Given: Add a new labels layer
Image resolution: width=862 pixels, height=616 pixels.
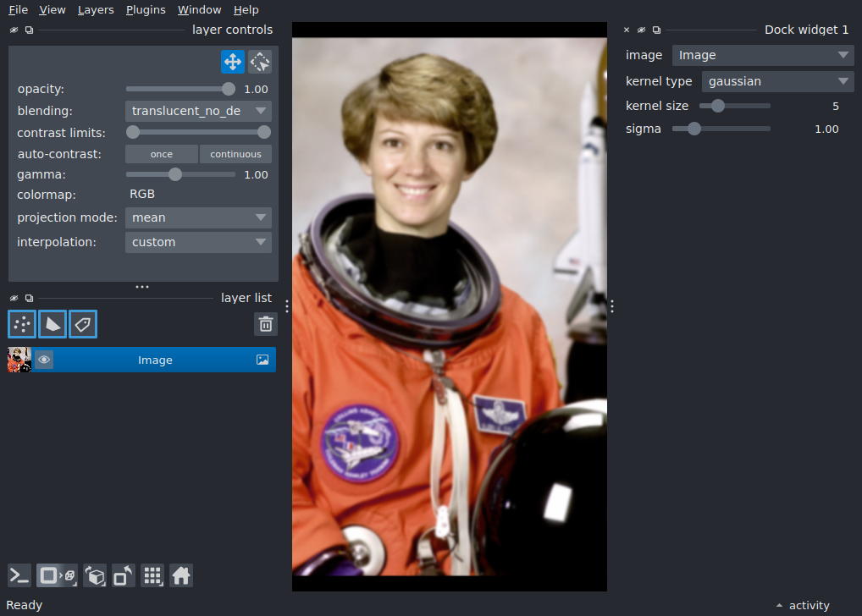Looking at the screenshot, I should [x=83, y=324].
